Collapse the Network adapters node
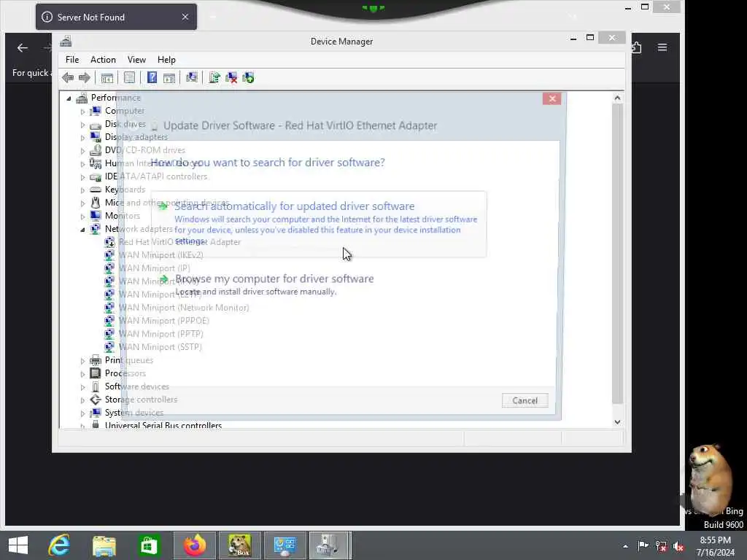 pyautogui.click(x=83, y=230)
